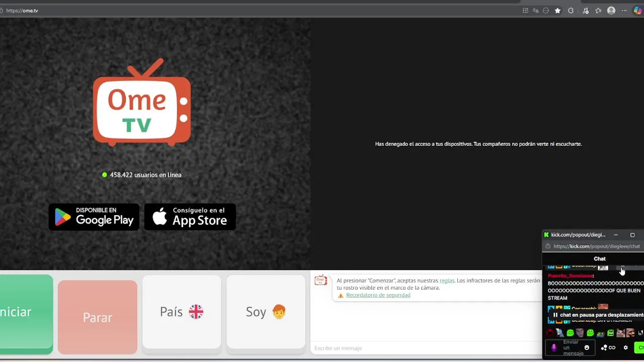The image size is (644, 362).
Task: Click the browser split screen icon
Action: [x=525, y=11]
